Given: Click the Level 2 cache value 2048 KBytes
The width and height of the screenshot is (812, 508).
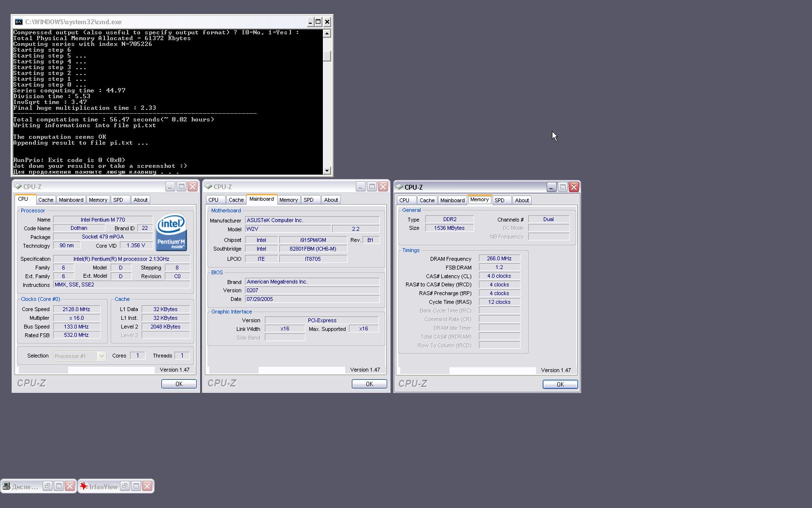Looking at the screenshot, I should [x=165, y=327].
